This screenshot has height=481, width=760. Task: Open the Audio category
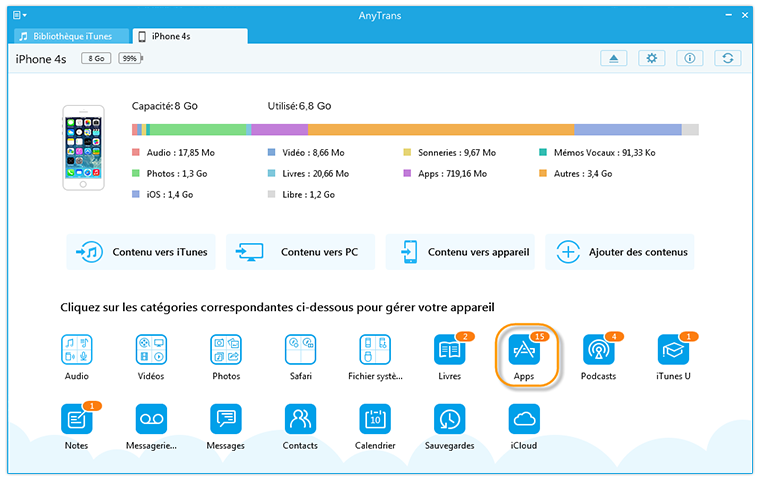(77, 350)
